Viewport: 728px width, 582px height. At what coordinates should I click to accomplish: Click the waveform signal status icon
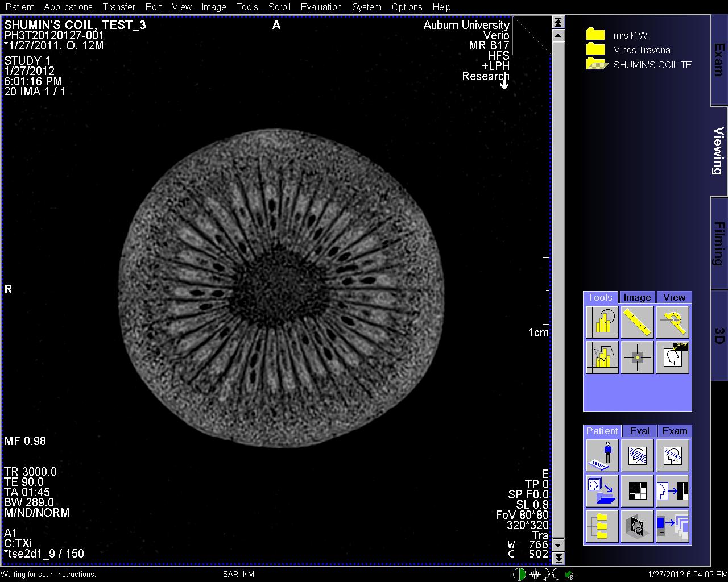click(535, 575)
